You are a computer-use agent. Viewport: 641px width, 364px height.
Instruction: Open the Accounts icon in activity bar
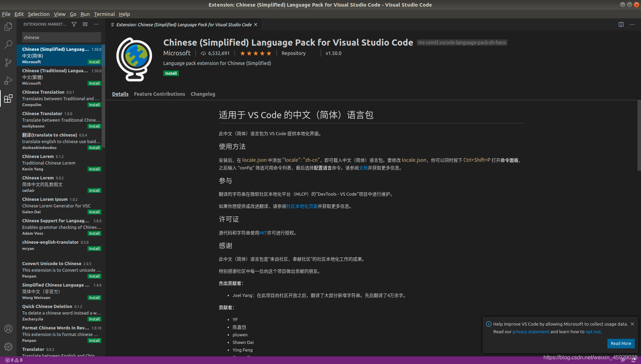pyautogui.click(x=8, y=329)
